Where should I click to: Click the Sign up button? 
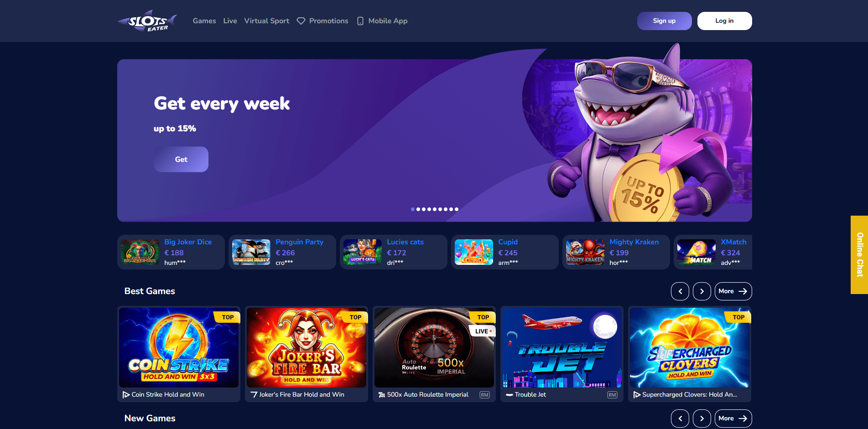pyautogui.click(x=665, y=21)
